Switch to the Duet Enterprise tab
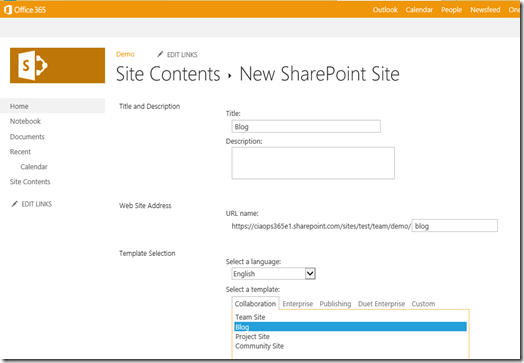The image size is (524, 363). pyautogui.click(x=381, y=304)
